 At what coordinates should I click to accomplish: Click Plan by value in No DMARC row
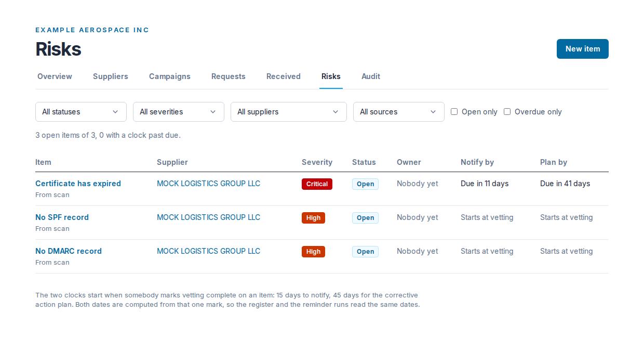566,251
